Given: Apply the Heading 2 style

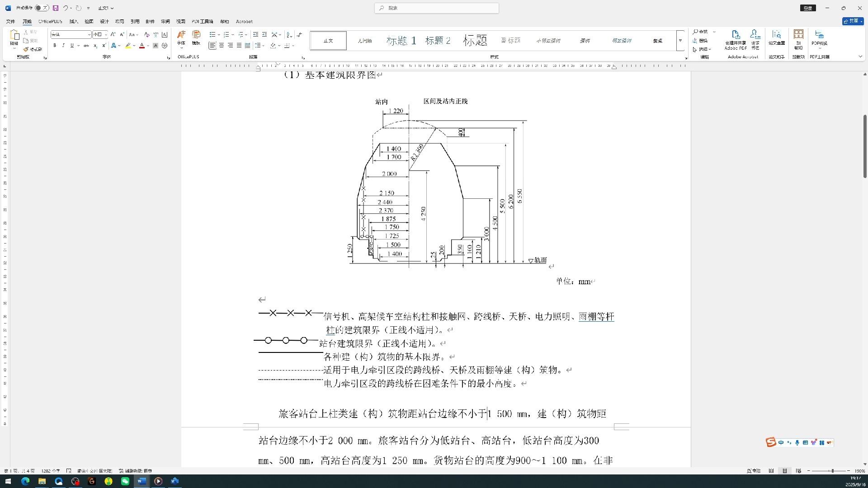Looking at the screenshot, I should click(x=438, y=41).
